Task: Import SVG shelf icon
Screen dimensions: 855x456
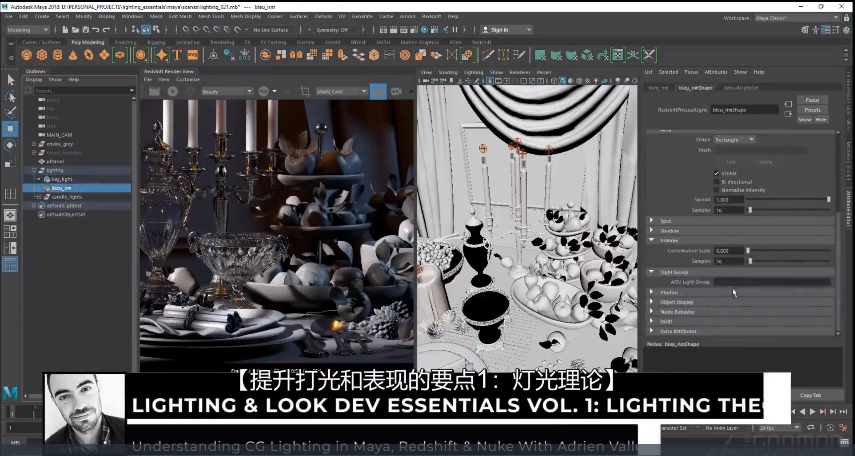Action: (x=192, y=55)
